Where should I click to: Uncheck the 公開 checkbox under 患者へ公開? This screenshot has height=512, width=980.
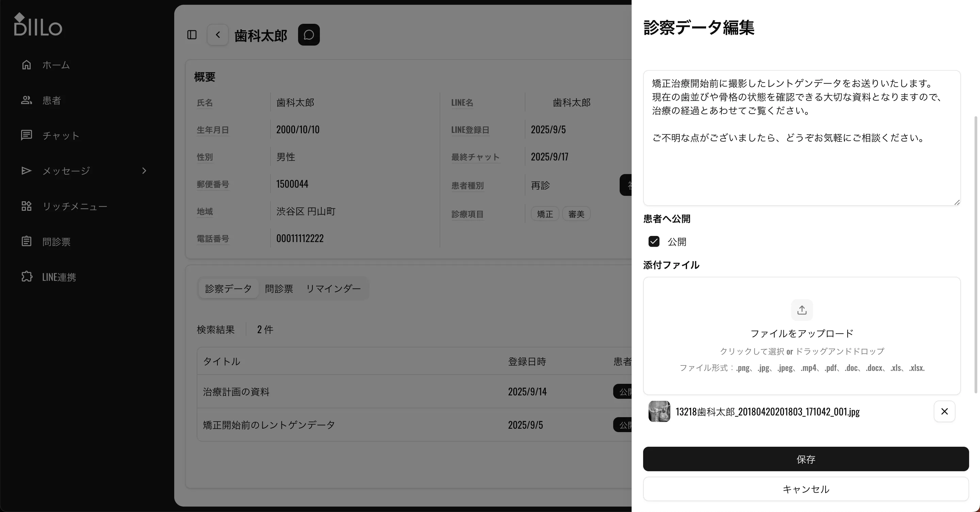point(654,241)
